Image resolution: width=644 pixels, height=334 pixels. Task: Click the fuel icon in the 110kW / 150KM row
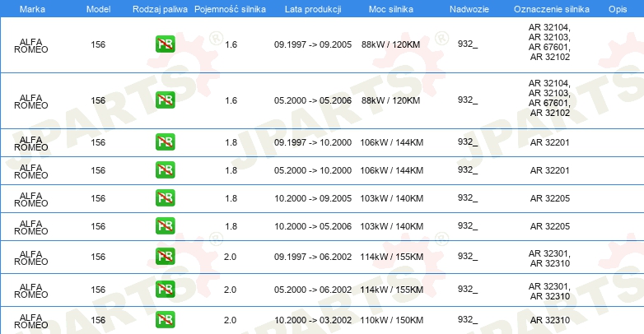pos(165,320)
